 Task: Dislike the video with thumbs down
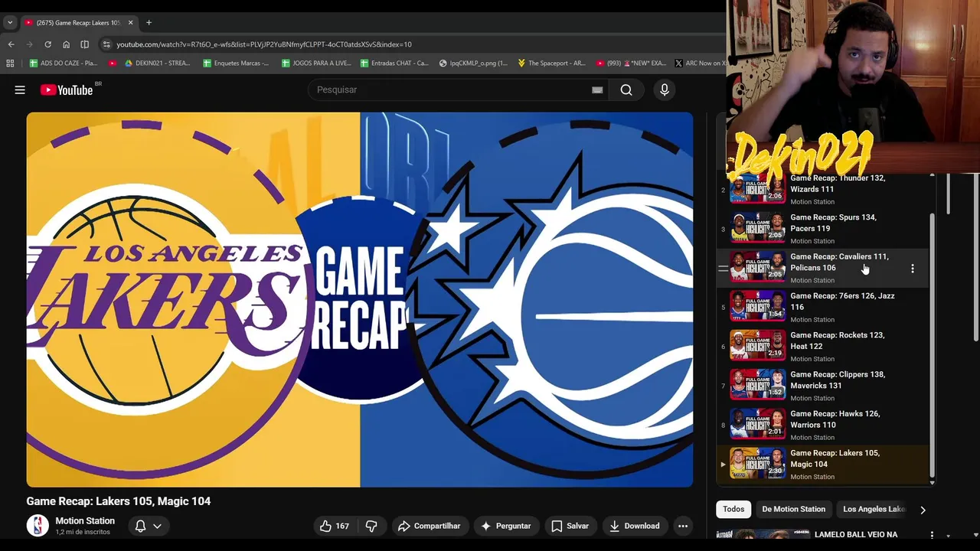coord(371,526)
